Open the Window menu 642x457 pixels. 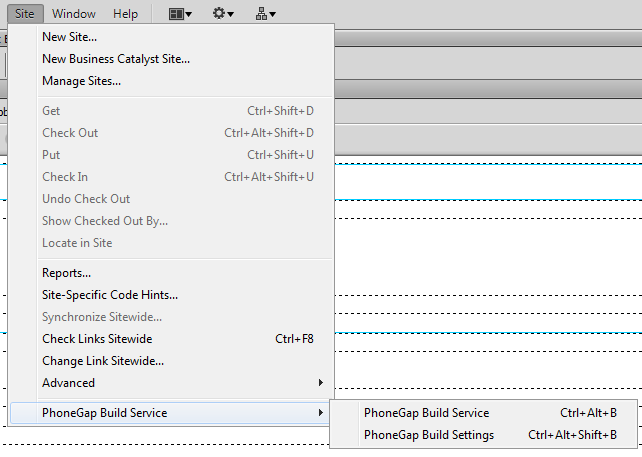point(74,14)
